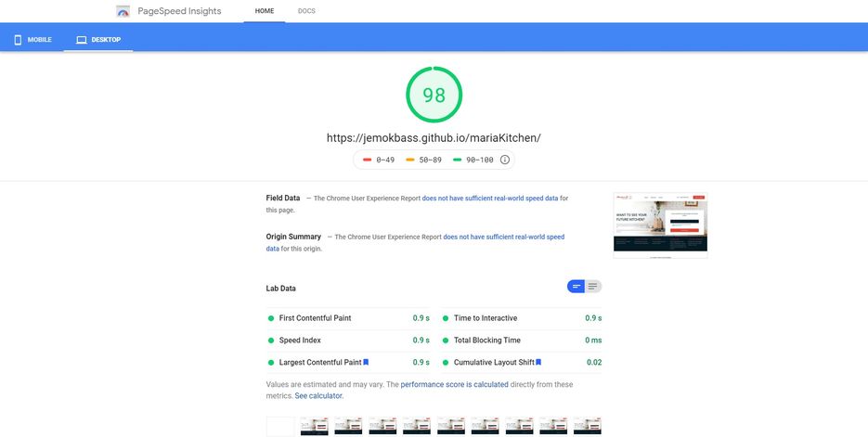Click the analyzed URL jemokbass.github.io/mariaKitchen

[434, 137]
